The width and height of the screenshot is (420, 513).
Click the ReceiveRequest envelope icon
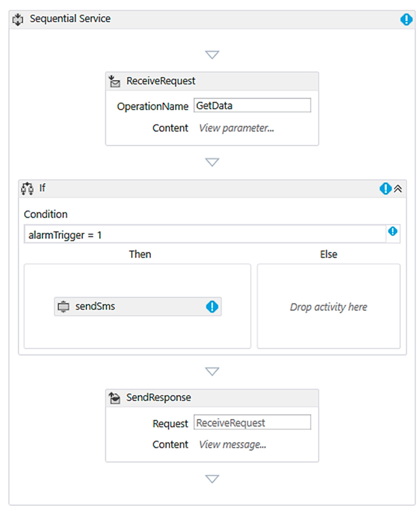(114, 81)
